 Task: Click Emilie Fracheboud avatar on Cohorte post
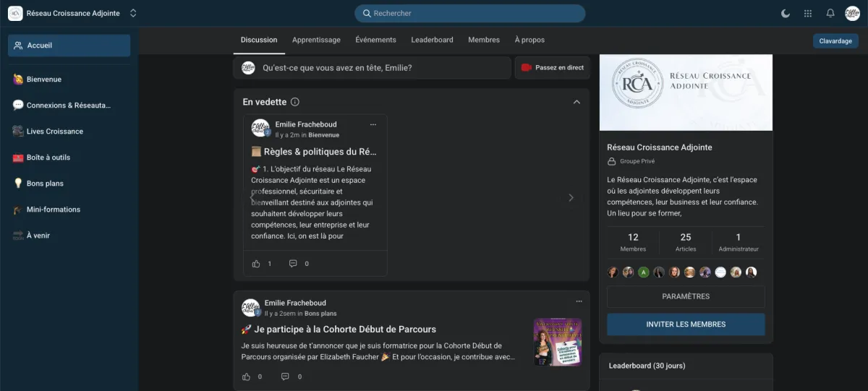(250, 308)
